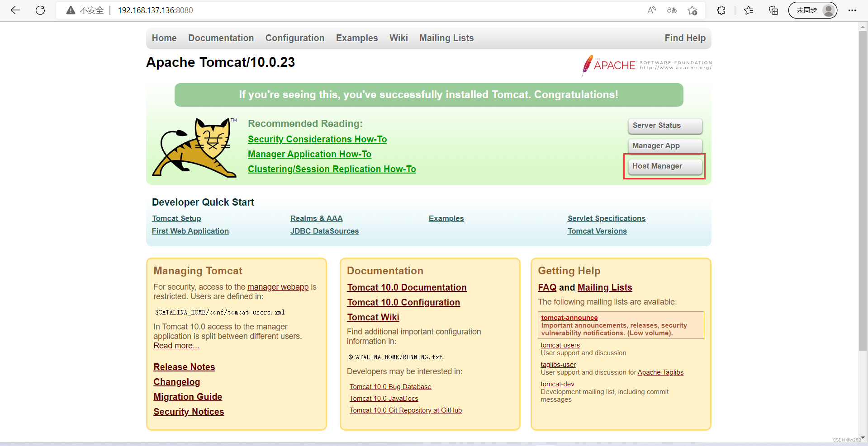Open the Apache Taglibs link
This screenshot has height=446, width=868.
coord(660,372)
